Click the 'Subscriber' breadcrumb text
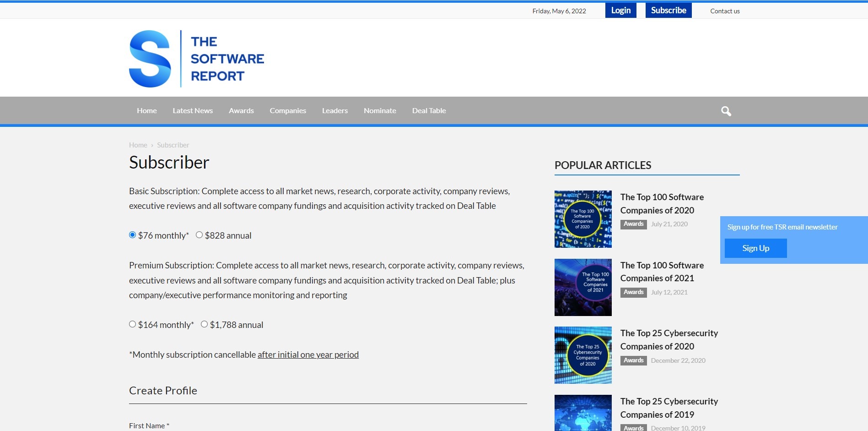868x431 pixels. 173,145
